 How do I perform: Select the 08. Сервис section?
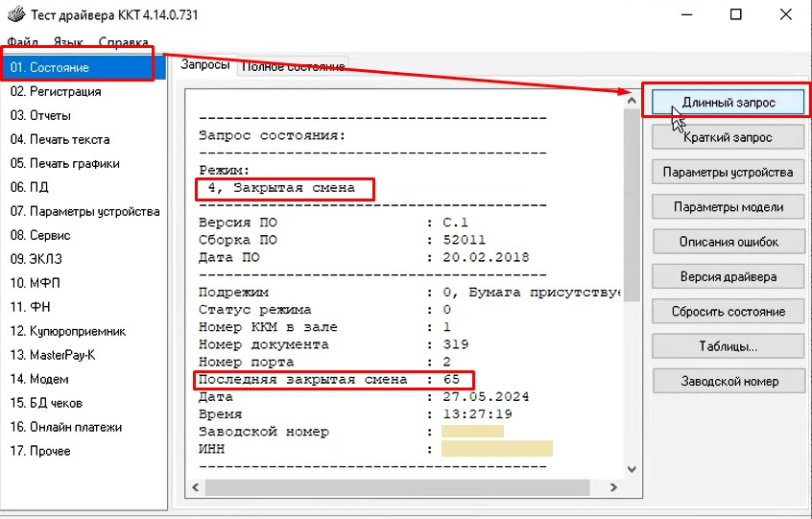pyautogui.click(x=84, y=235)
